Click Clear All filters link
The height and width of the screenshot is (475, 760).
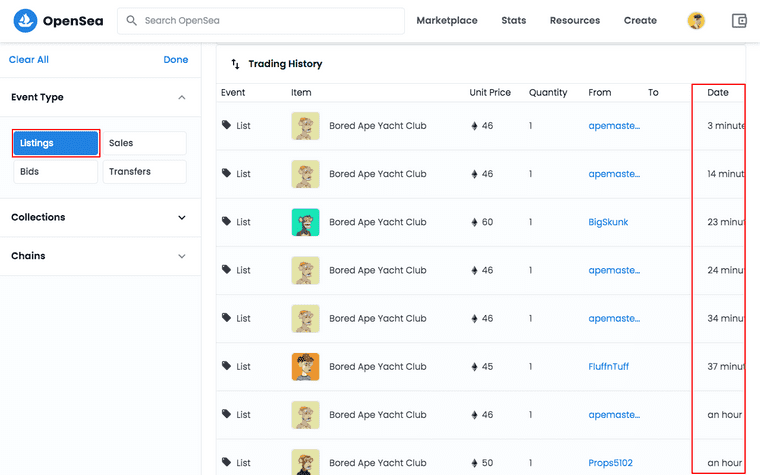click(x=29, y=60)
